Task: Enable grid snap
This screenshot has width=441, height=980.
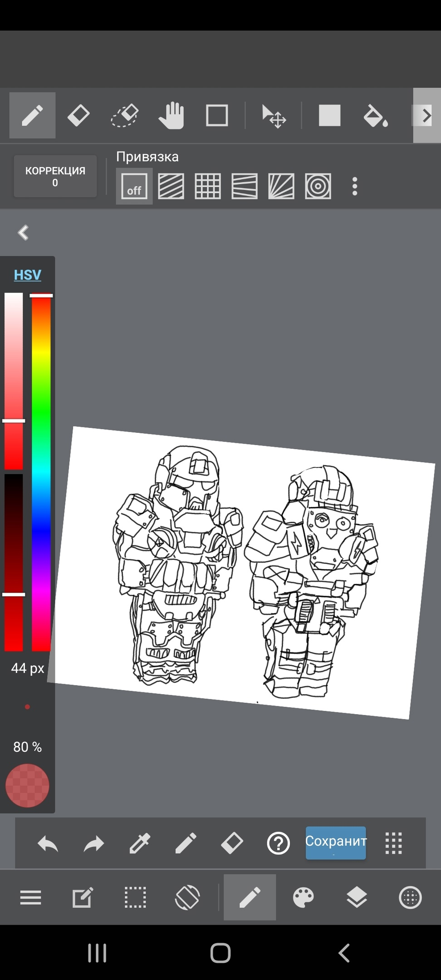Action: coord(208,186)
